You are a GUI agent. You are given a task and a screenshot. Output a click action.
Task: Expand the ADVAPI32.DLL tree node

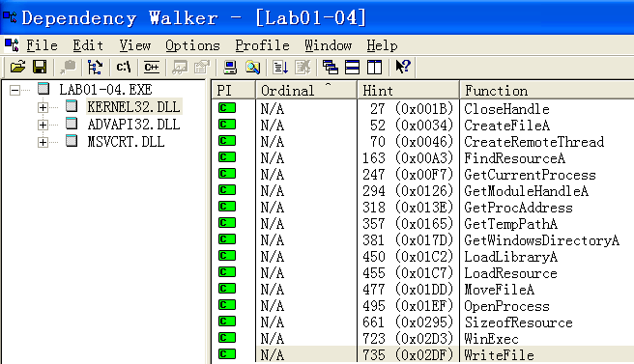point(43,125)
